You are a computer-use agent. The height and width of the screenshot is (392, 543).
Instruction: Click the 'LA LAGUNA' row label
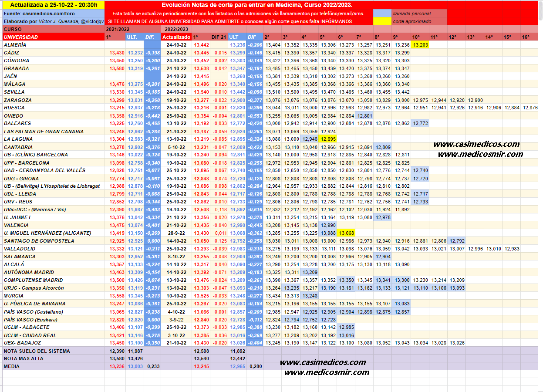[18, 139]
